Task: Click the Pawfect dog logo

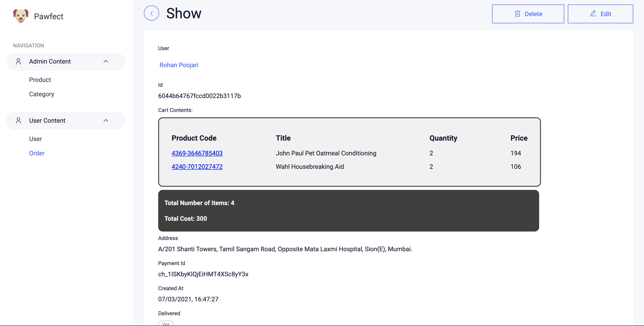Action: 21,16
